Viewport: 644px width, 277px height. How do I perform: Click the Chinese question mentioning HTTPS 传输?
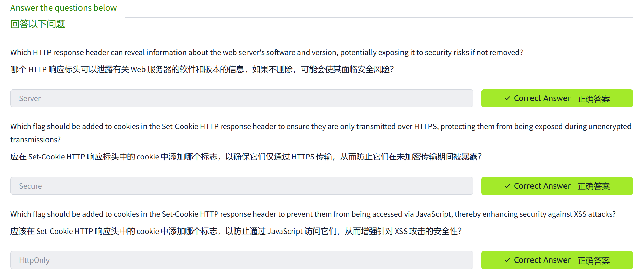click(x=246, y=157)
